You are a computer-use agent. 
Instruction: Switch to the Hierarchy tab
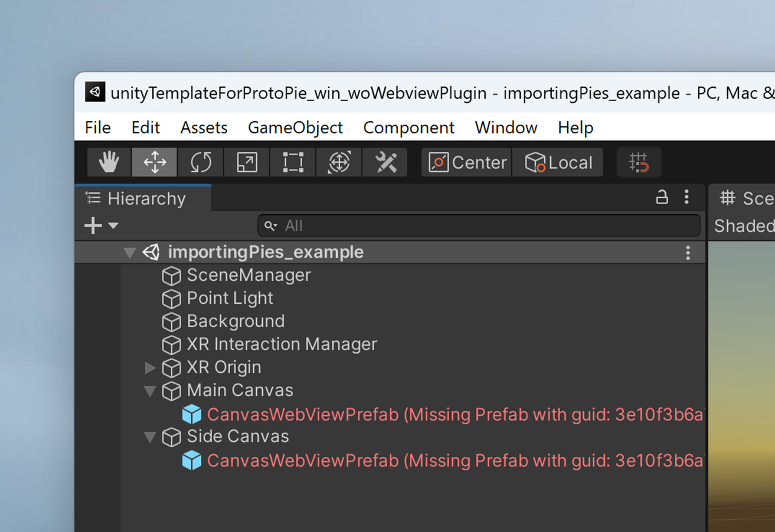[143, 198]
